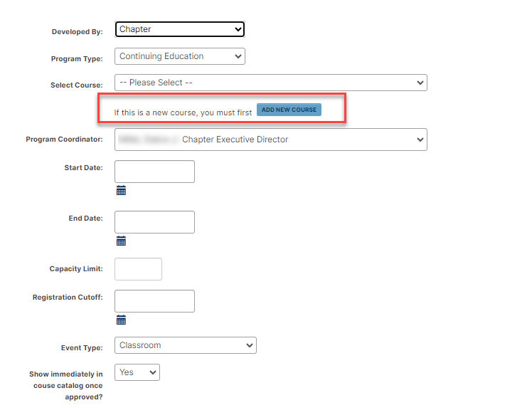This screenshot has width=532, height=420.
Task: Click the Program Coordinator label text
Action: (64, 140)
